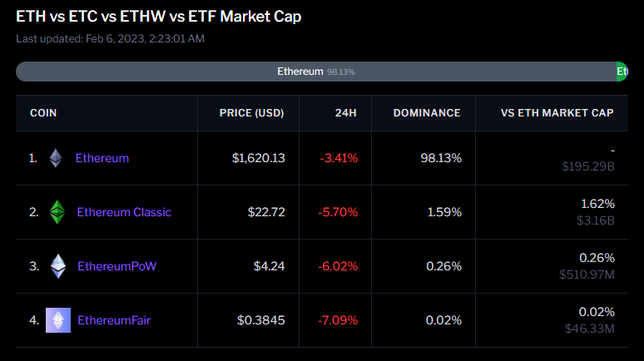
Task: Click the Ethereum Classic green logo icon
Action: [x=57, y=212]
